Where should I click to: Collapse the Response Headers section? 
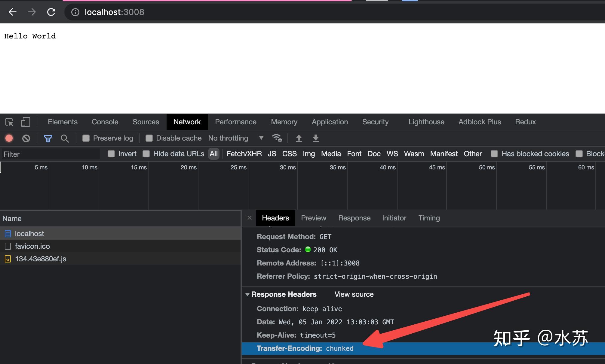tap(247, 295)
